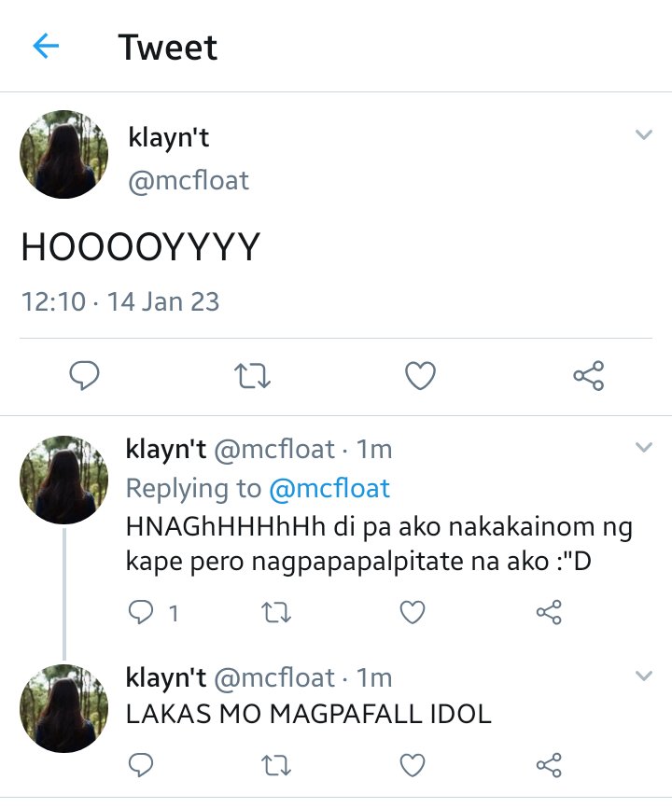The width and height of the screenshot is (672, 808).
Task: Open the 12:10 · 14 Jan 23 timestamp
Action: tap(120, 301)
